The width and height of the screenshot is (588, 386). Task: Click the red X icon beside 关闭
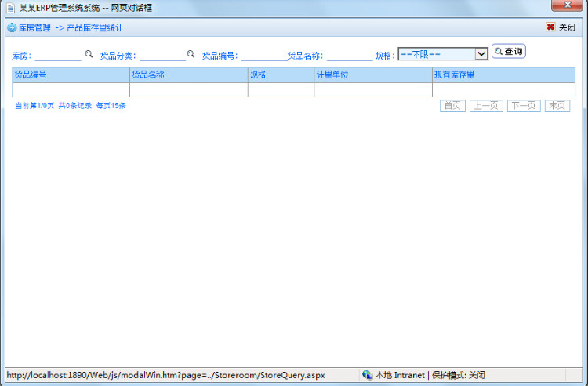click(x=550, y=27)
